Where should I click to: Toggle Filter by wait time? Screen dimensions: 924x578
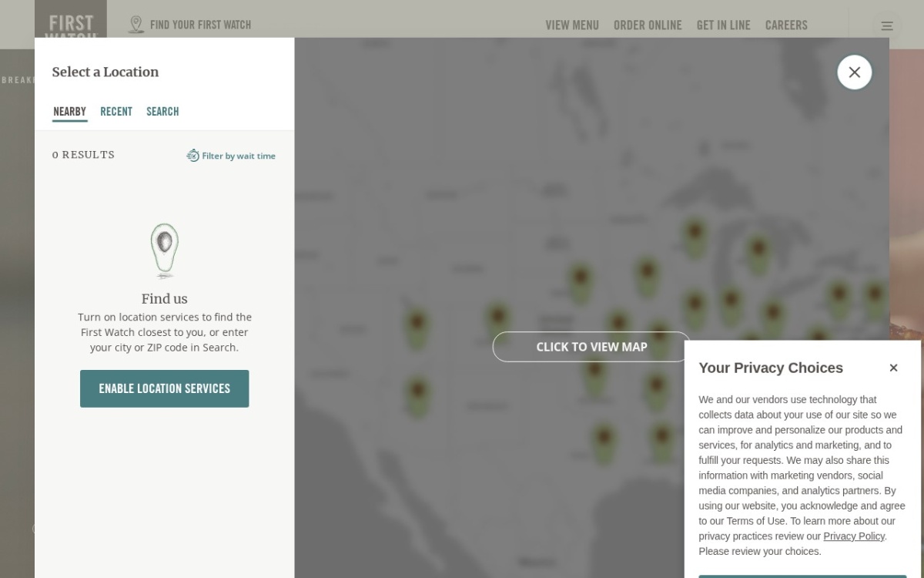coord(231,156)
